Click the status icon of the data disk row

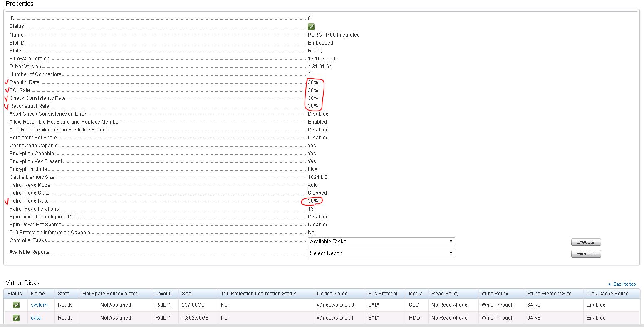(x=16, y=318)
